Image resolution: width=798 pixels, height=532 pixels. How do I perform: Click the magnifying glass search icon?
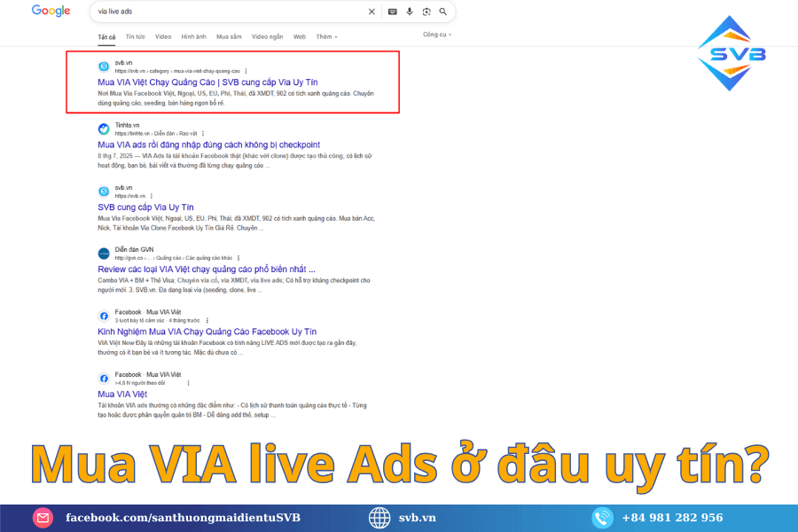point(442,12)
